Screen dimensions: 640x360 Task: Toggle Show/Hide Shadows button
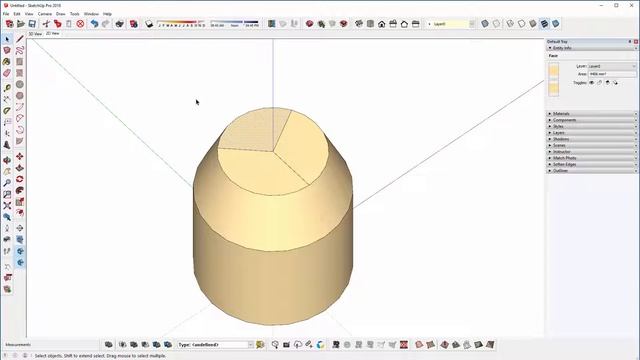[149, 24]
